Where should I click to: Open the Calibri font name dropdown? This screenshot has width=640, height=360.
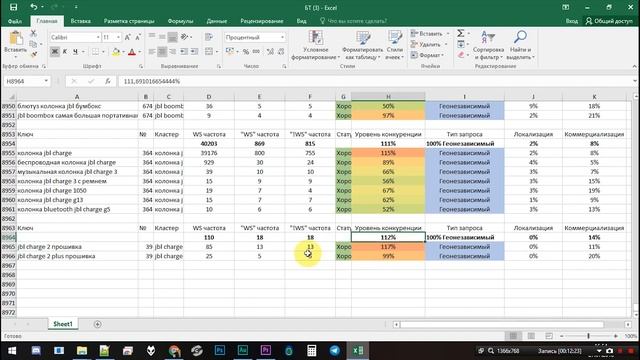pyautogui.click(x=98, y=37)
